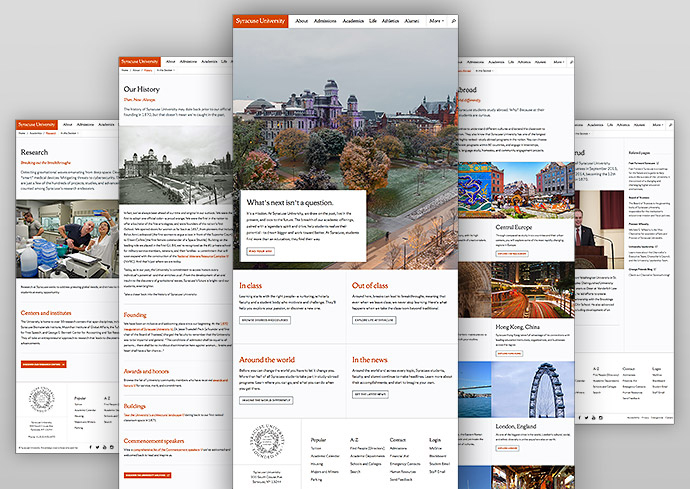Viewport: 690px width, 489px height.
Task: Open YouTube icon in Research page footer
Action: point(104,447)
